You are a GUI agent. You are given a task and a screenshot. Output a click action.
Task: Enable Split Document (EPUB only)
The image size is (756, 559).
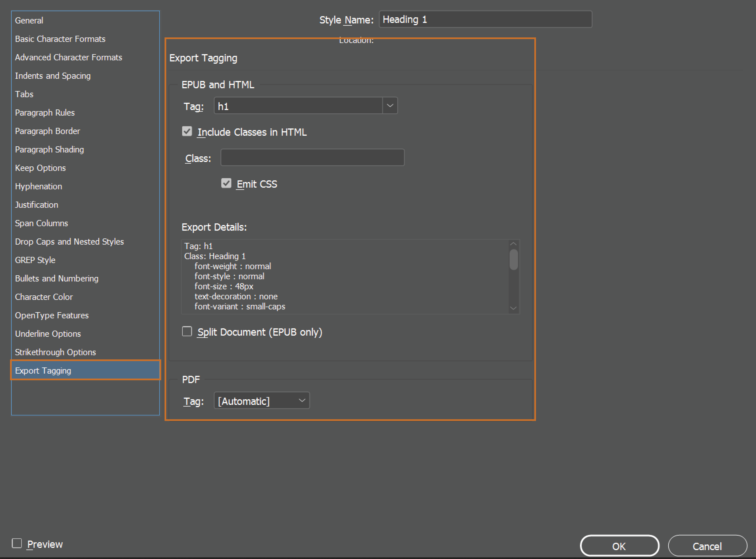187,331
